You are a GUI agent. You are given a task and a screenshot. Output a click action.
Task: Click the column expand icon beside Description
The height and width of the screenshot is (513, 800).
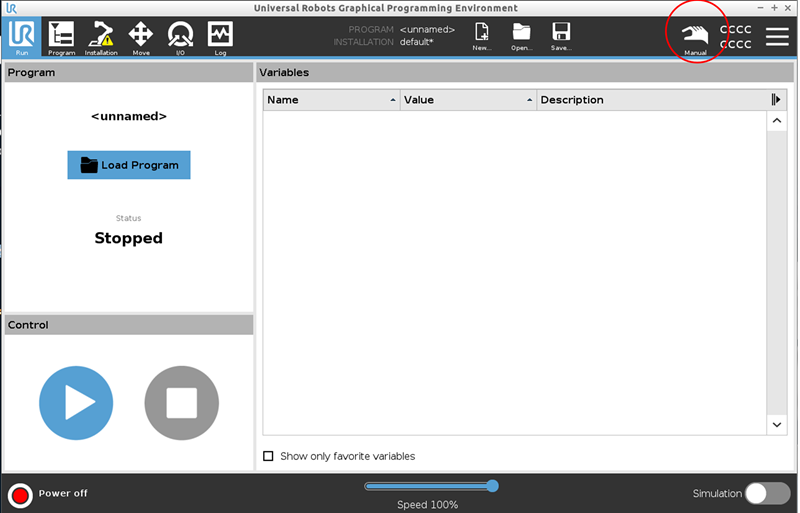pyautogui.click(x=776, y=100)
